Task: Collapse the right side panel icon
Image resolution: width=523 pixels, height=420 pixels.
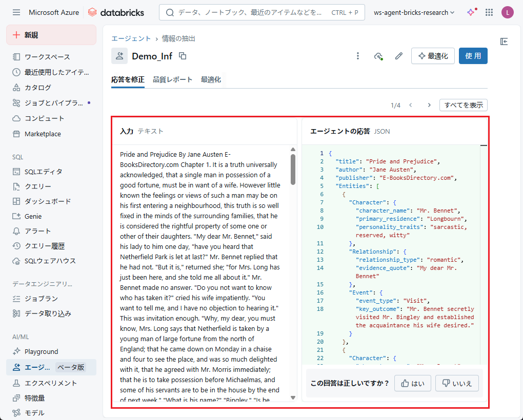Action: tap(504, 41)
